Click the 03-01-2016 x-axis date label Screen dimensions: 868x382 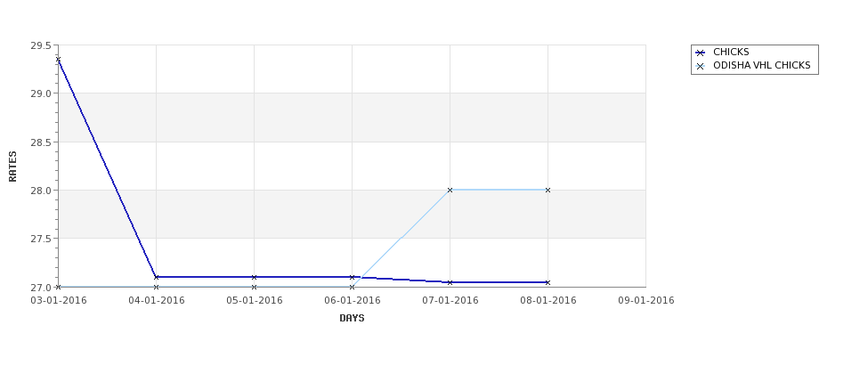tap(59, 301)
